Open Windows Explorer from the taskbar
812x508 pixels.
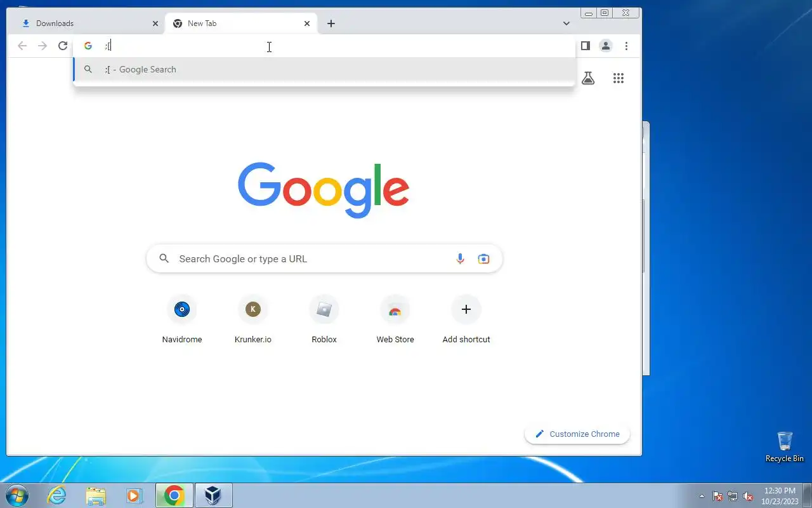96,495
